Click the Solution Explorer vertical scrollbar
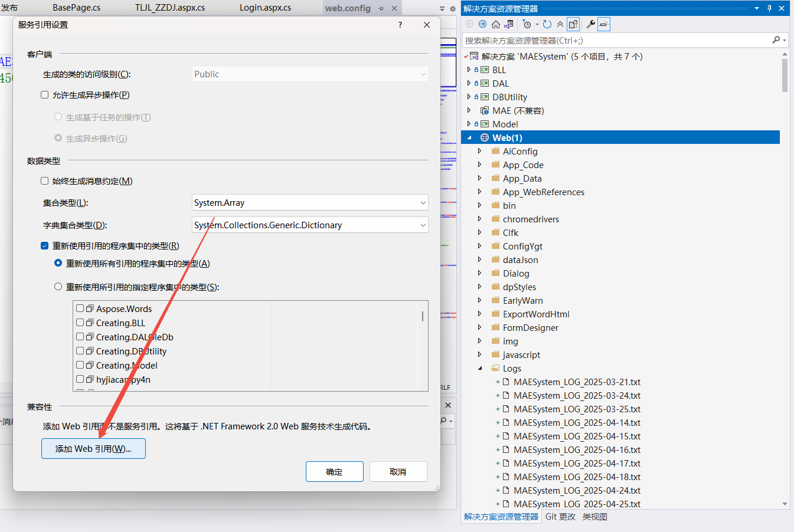 click(x=785, y=75)
